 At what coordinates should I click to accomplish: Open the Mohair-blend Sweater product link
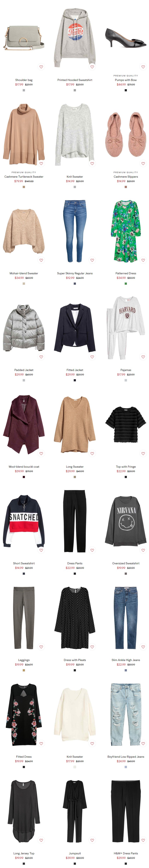tap(24, 273)
